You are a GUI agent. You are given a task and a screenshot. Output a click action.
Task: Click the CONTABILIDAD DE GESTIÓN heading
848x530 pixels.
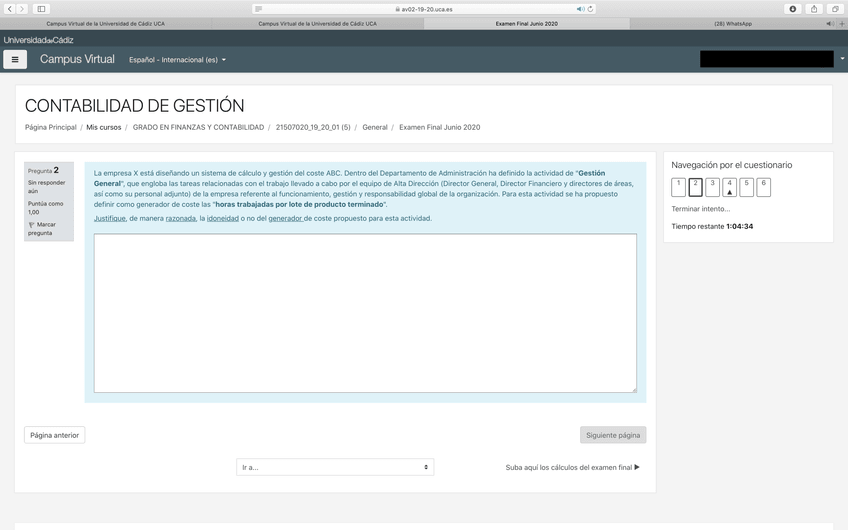click(135, 105)
